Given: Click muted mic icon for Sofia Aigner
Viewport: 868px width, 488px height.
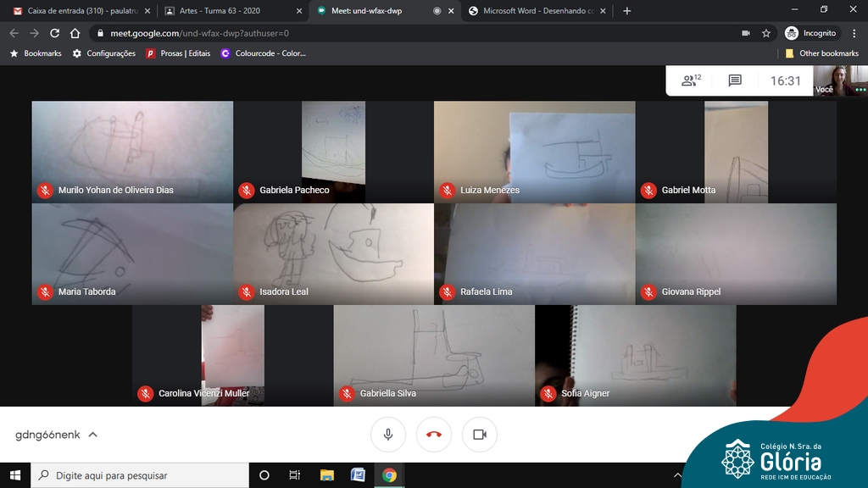Looking at the screenshot, I should coord(548,394).
